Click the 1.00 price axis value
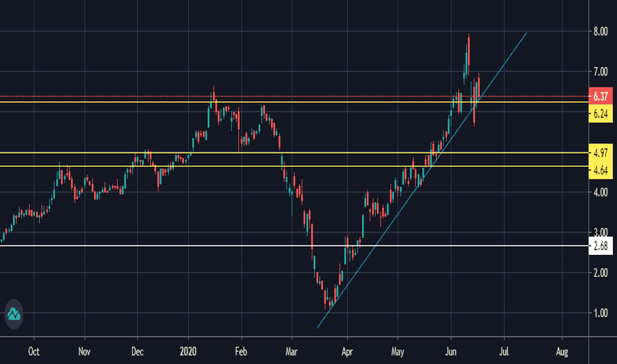 [600, 313]
